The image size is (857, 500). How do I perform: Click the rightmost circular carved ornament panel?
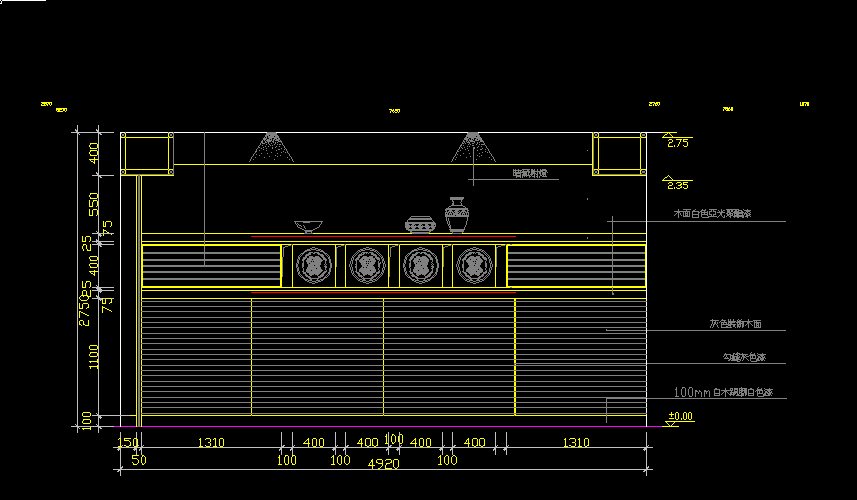[x=474, y=266]
